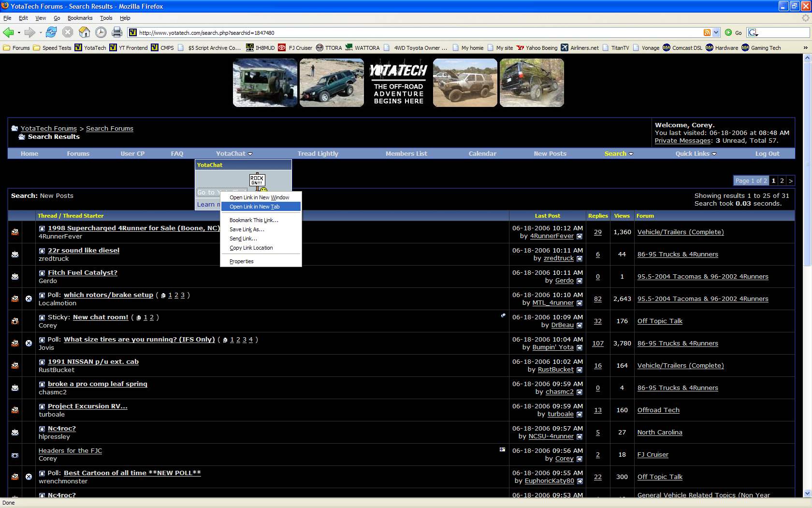Open the IH8MUD bookmark

pyautogui.click(x=261, y=48)
